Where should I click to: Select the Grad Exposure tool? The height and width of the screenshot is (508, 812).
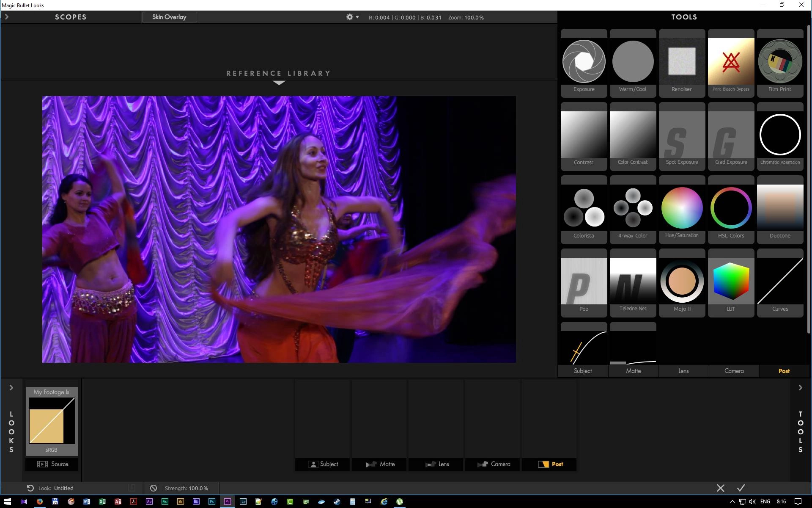point(731,136)
